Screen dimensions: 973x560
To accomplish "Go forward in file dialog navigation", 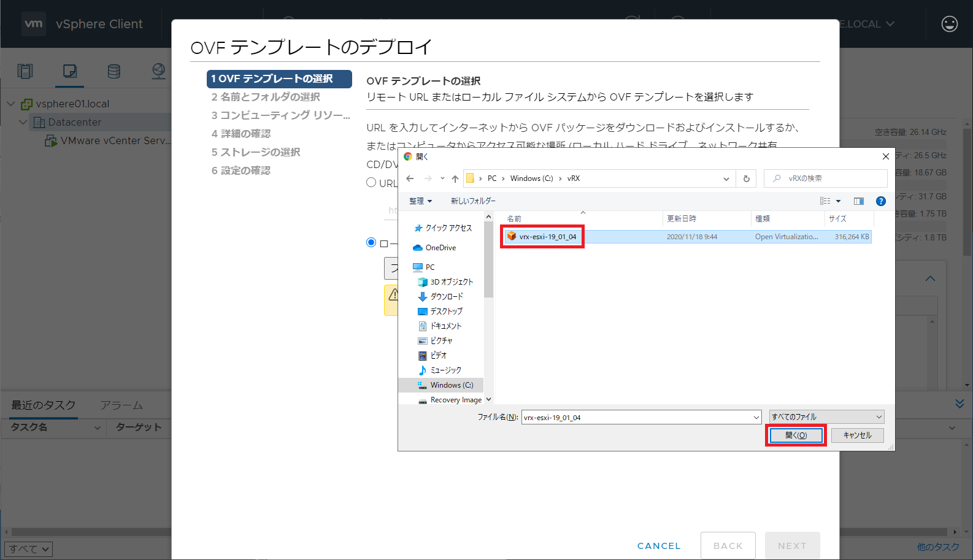I will tap(428, 178).
